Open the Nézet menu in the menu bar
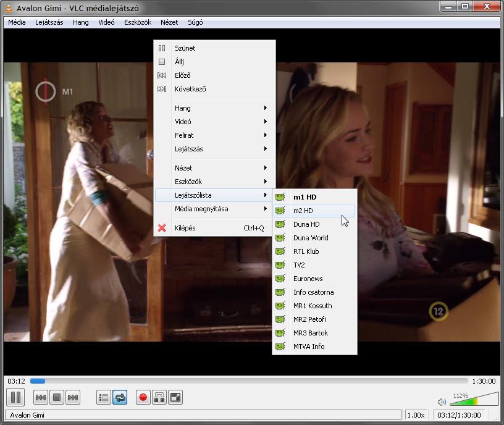 [169, 22]
